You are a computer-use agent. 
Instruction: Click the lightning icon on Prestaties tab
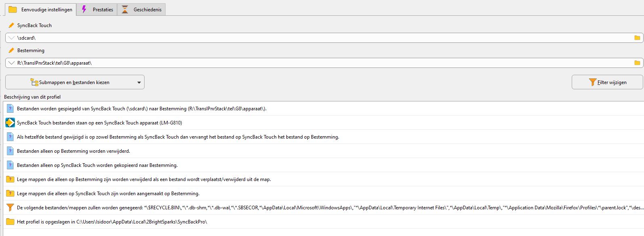click(x=84, y=9)
